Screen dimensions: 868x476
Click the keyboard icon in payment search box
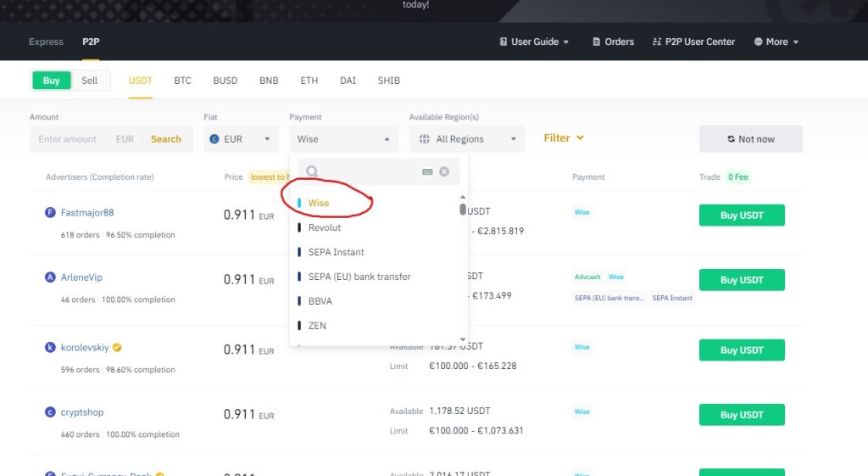[x=427, y=171]
